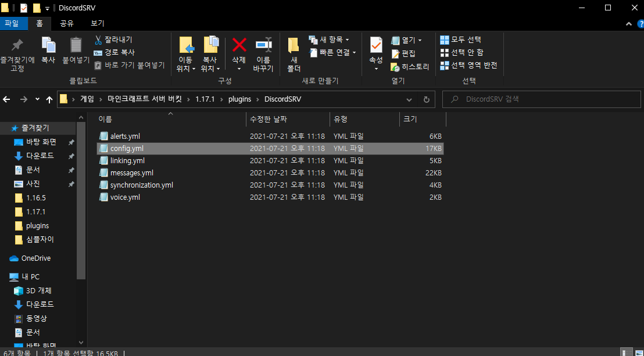The image size is (644, 356).
Task: Open recent locations dropdown arrow
Action: [37, 99]
